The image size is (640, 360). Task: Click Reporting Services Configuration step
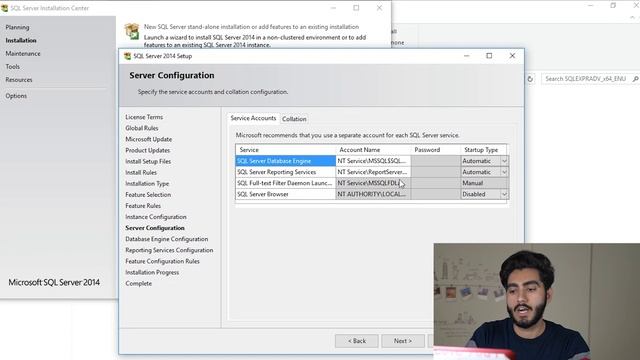169,250
